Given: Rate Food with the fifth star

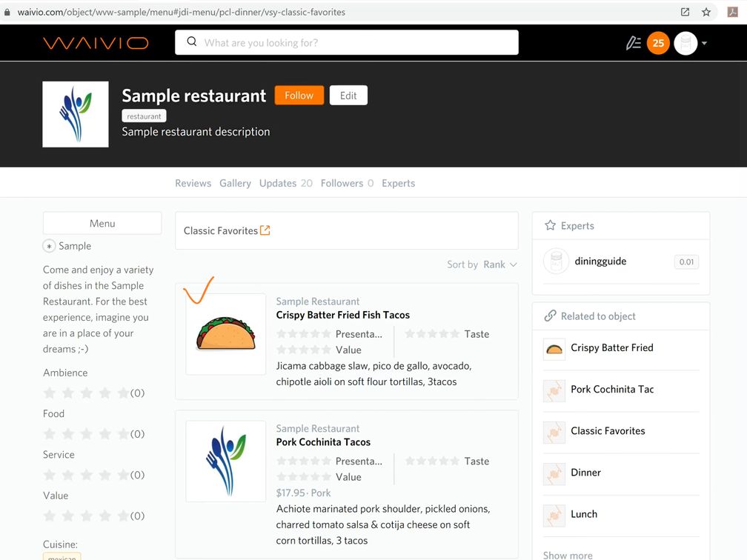Looking at the screenshot, I should [x=123, y=434].
